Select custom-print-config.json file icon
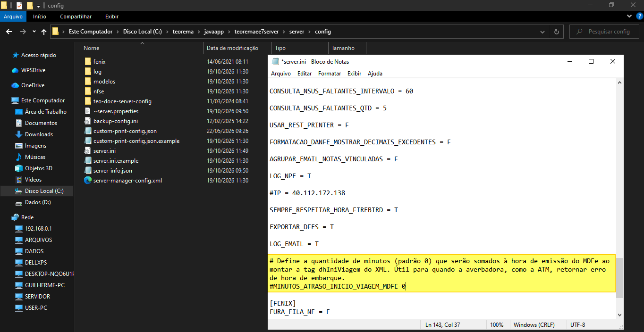 (x=87, y=131)
